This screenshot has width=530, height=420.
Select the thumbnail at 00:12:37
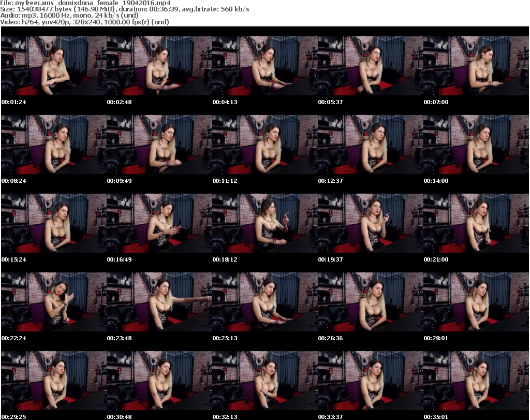(371, 144)
